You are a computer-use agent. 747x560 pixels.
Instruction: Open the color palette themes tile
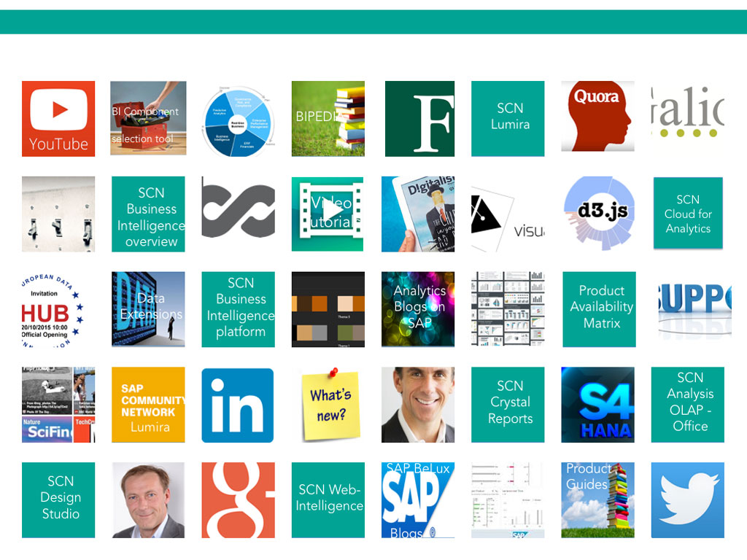click(x=328, y=309)
